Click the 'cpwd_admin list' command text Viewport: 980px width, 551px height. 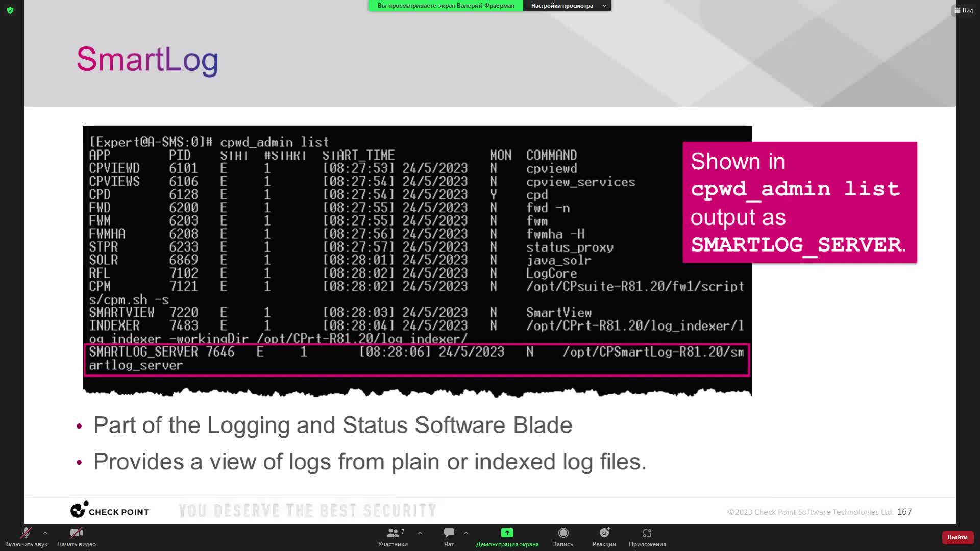[x=274, y=142]
